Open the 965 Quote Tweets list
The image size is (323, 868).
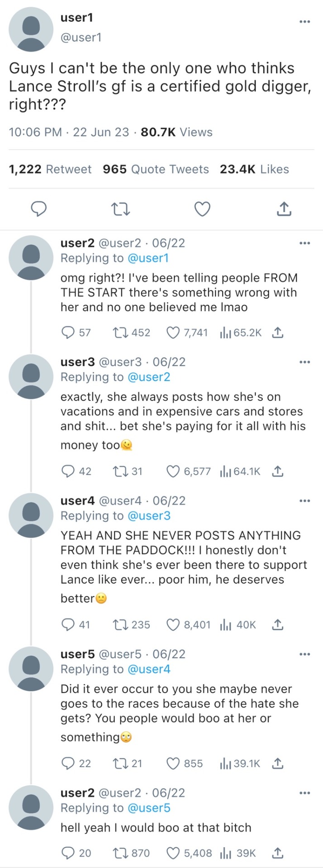pyautogui.click(x=156, y=169)
